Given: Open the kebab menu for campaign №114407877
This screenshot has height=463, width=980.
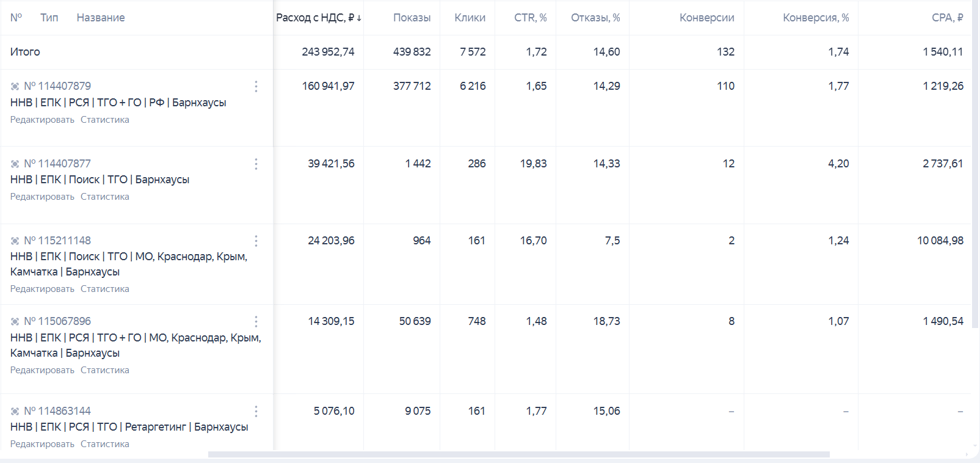Looking at the screenshot, I should click(256, 164).
